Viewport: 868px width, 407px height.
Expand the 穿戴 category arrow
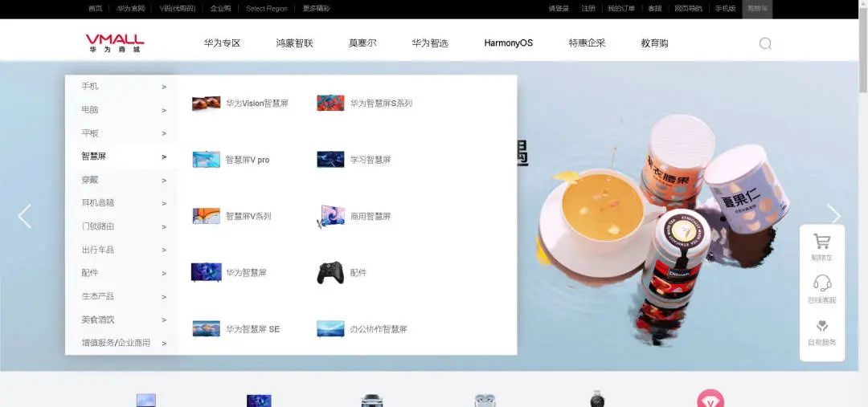[x=164, y=181]
